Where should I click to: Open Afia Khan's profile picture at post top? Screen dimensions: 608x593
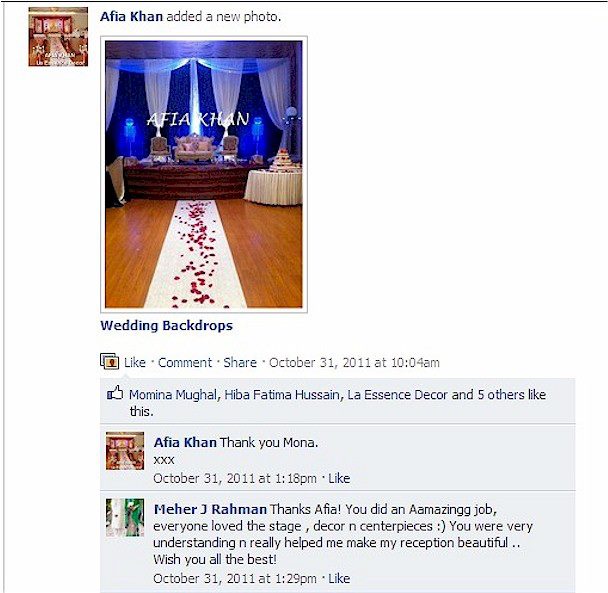click(58, 37)
